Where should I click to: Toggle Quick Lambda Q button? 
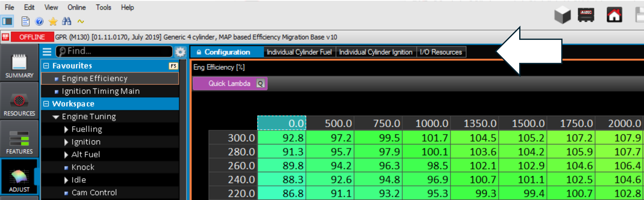(x=260, y=84)
